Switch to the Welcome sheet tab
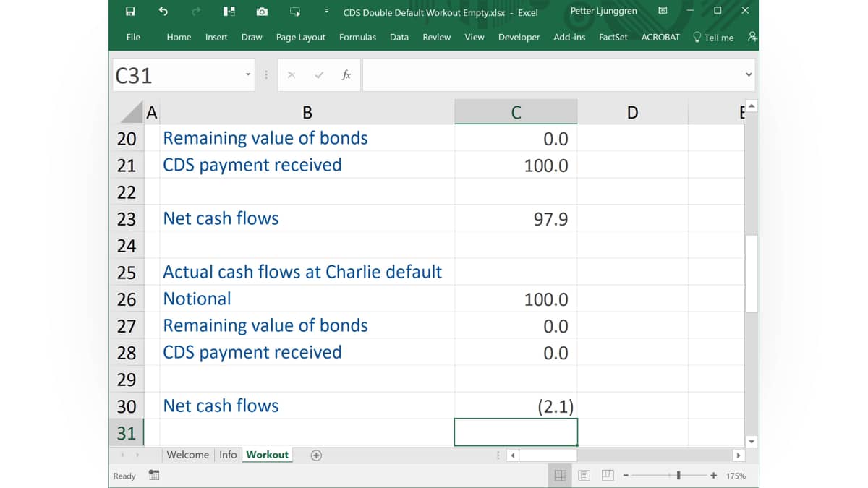The height and width of the screenshot is (488, 868). coord(188,455)
